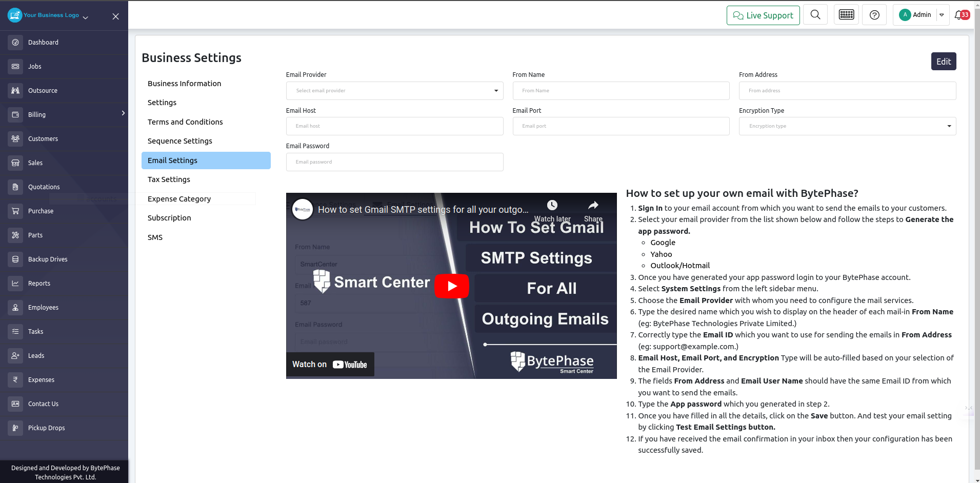
Task: Click the Purchase cart icon
Action: (x=15, y=211)
